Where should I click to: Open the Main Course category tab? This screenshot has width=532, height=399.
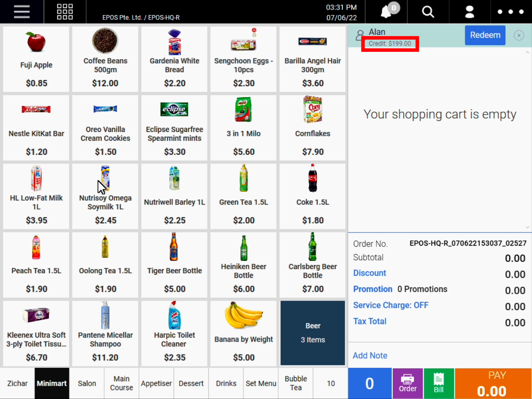point(122,383)
